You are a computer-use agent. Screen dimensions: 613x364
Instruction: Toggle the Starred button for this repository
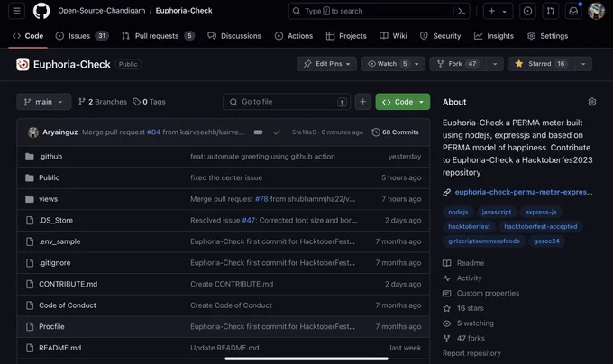(x=541, y=64)
